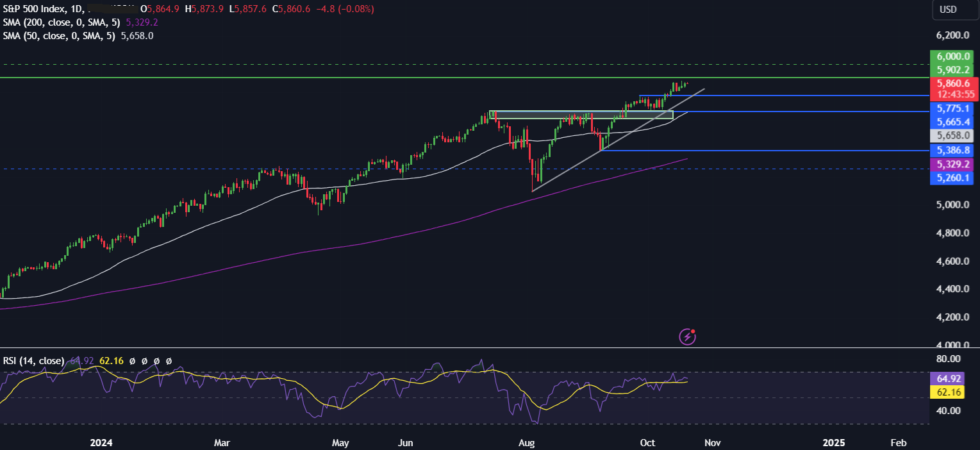Select the green rectangle zone drawing on chart
The width and height of the screenshot is (980, 450).
pos(581,115)
